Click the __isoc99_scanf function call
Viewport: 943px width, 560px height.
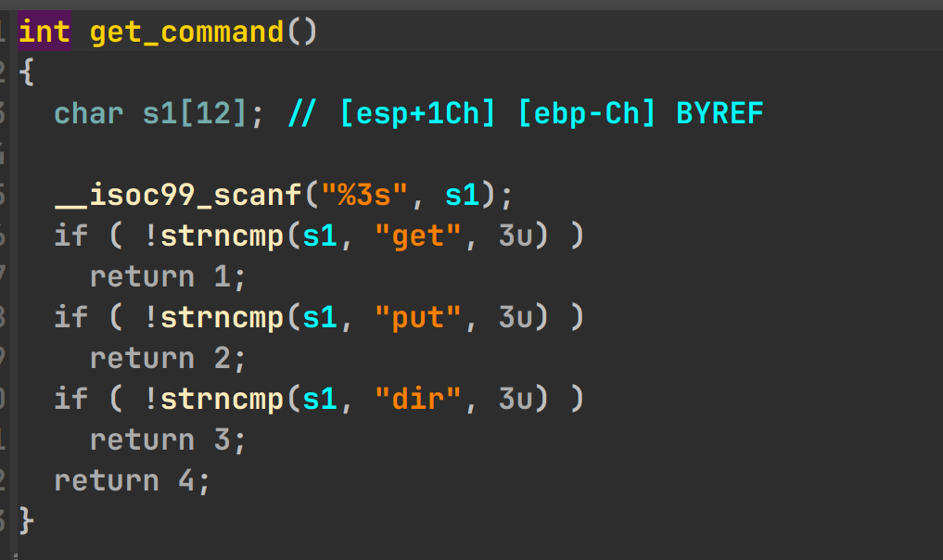pyautogui.click(x=179, y=196)
